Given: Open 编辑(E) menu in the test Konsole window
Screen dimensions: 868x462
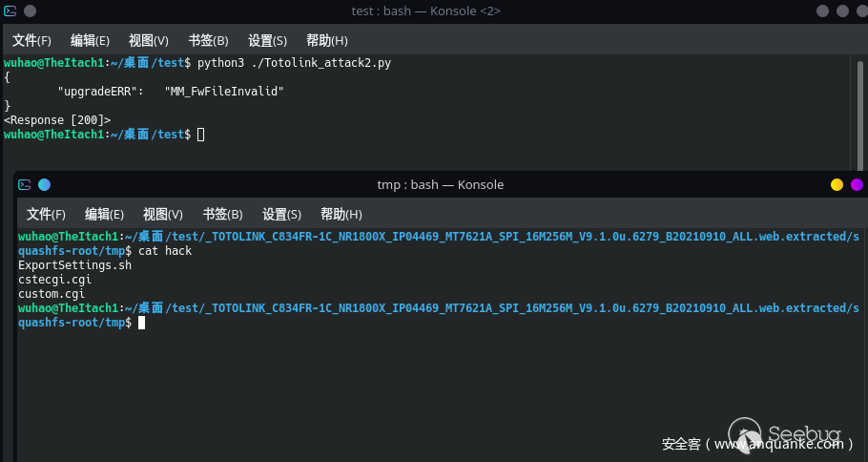Looking at the screenshot, I should 90,41.
